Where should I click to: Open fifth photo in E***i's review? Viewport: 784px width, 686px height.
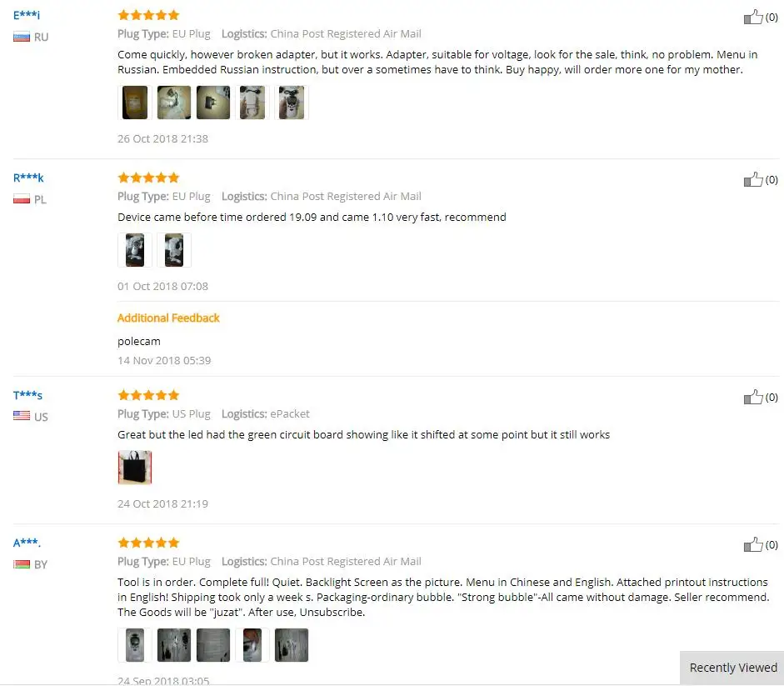coord(292,103)
